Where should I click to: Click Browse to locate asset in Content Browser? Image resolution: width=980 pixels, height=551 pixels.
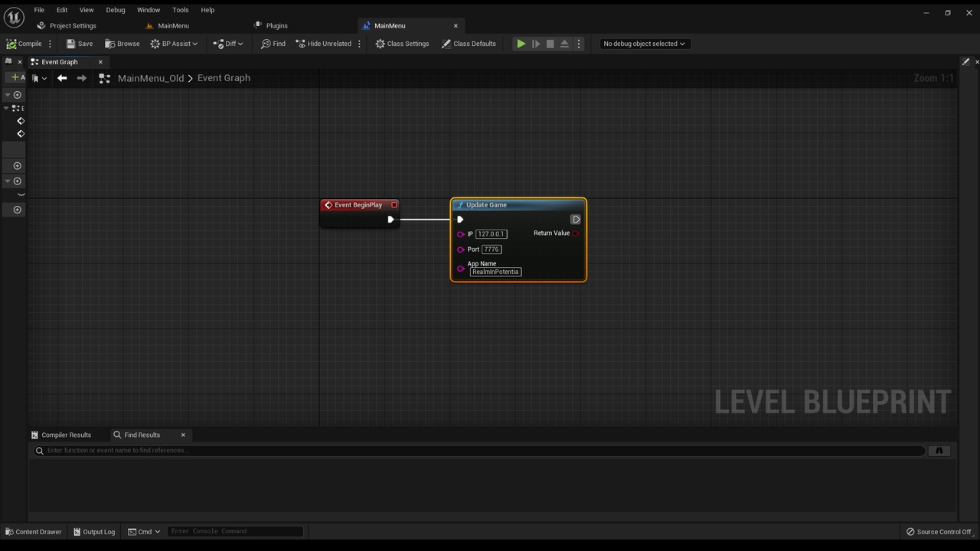122,44
